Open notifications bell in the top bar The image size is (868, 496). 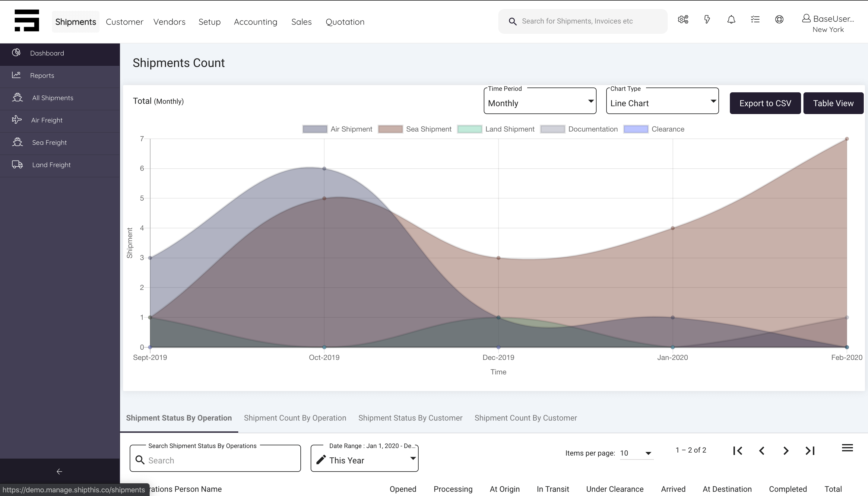731,19
